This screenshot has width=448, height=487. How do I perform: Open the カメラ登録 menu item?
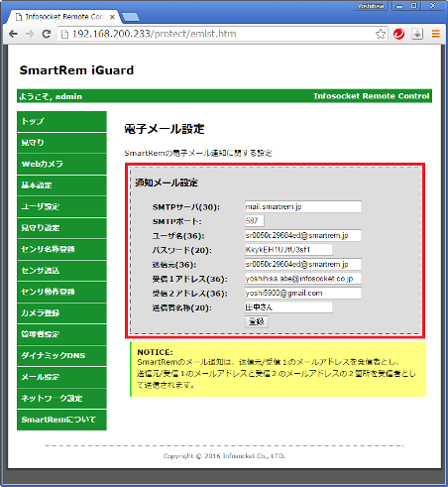[61, 313]
